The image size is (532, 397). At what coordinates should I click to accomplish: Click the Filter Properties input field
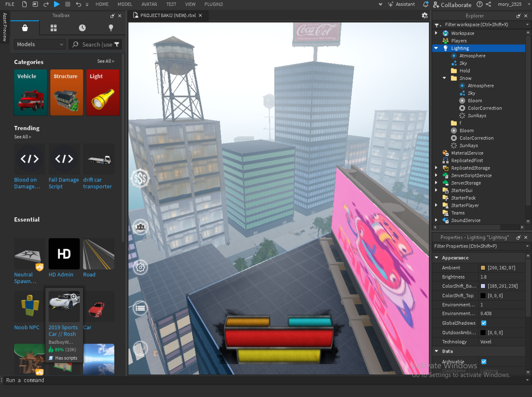point(479,246)
